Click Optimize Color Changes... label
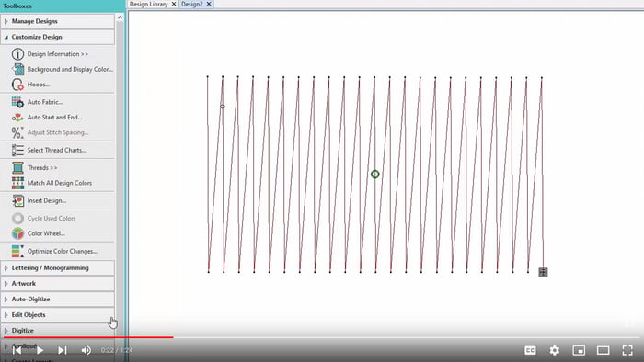The width and height of the screenshot is (644, 362). pyautogui.click(x=63, y=251)
